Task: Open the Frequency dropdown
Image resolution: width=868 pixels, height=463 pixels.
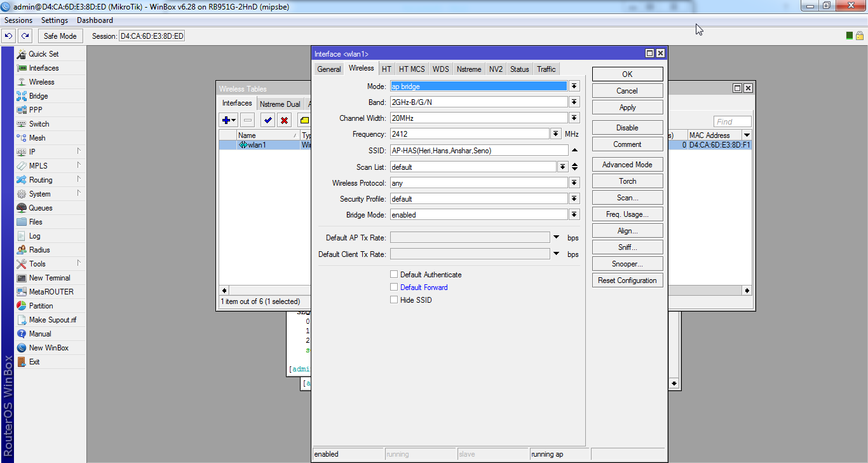Action: tap(556, 134)
